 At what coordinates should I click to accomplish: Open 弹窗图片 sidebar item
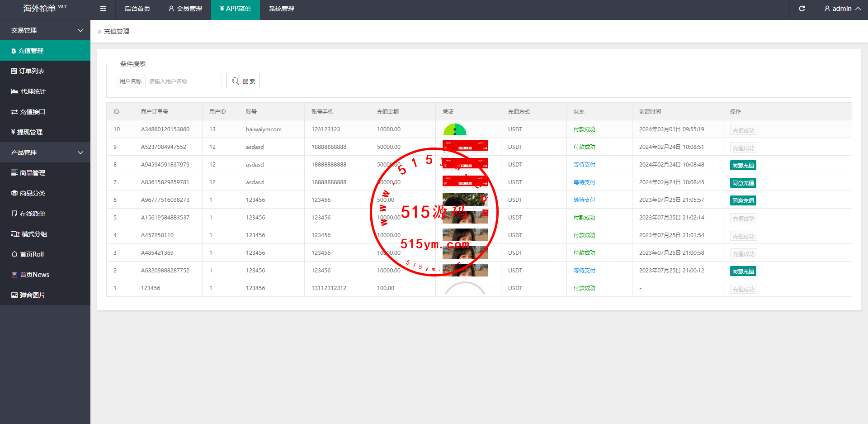(x=32, y=295)
